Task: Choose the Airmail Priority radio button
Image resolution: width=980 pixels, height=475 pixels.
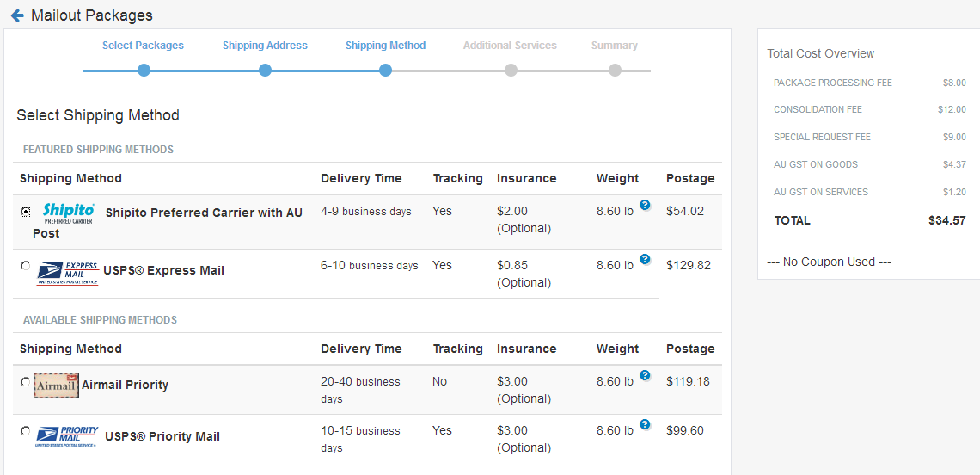Action: [25, 381]
